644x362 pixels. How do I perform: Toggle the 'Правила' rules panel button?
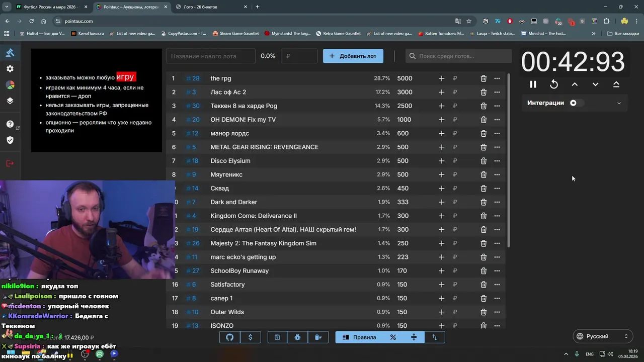359,337
